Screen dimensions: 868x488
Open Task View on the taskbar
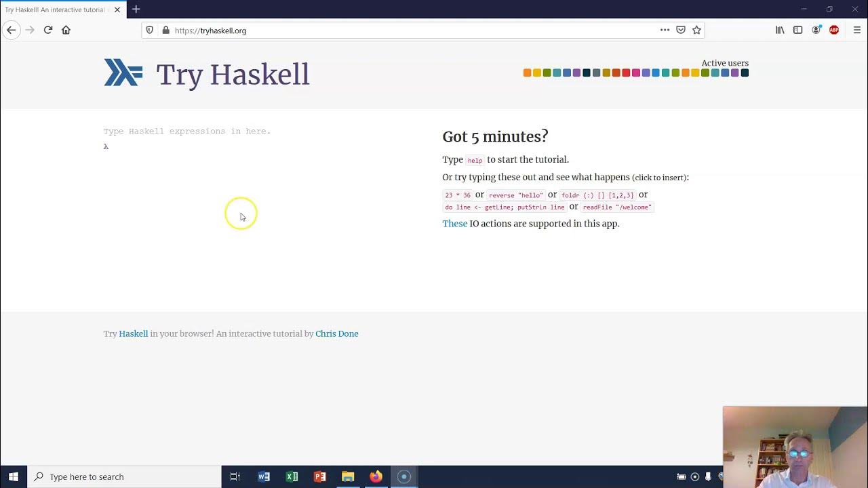235,476
